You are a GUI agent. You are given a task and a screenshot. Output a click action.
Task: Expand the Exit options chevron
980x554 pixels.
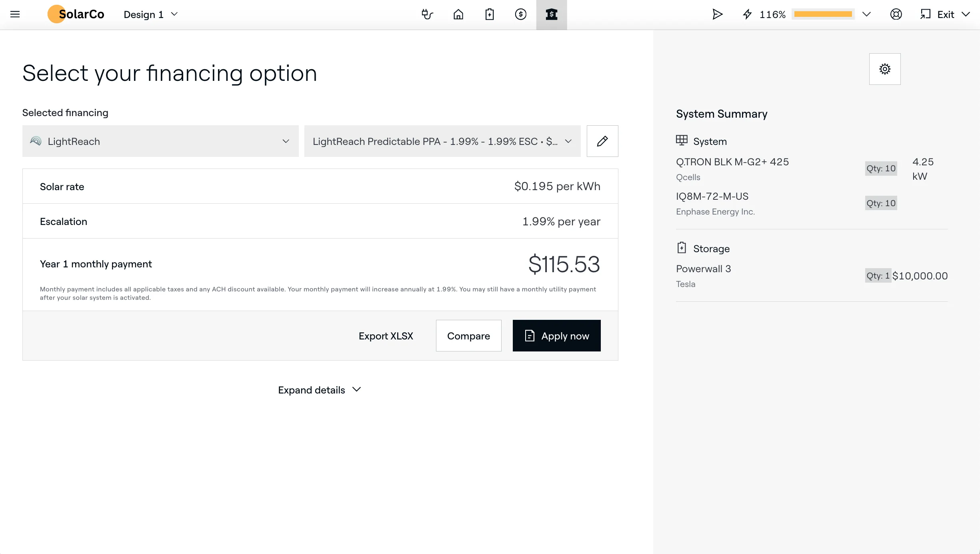pos(966,14)
